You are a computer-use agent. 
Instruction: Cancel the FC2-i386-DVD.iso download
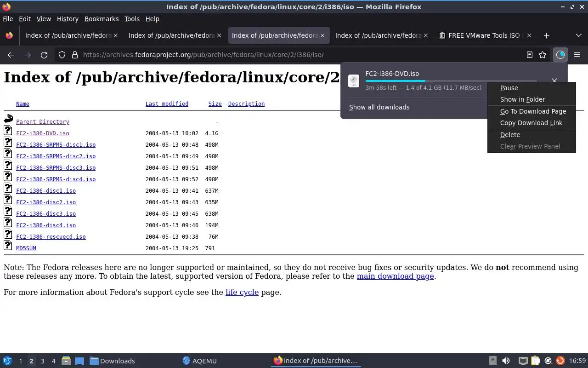click(x=554, y=80)
